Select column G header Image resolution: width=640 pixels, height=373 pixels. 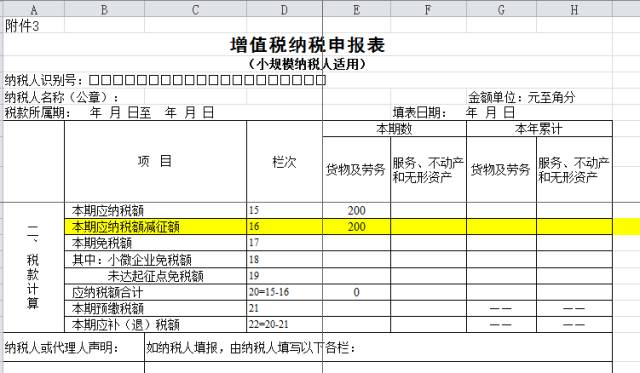coord(501,9)
